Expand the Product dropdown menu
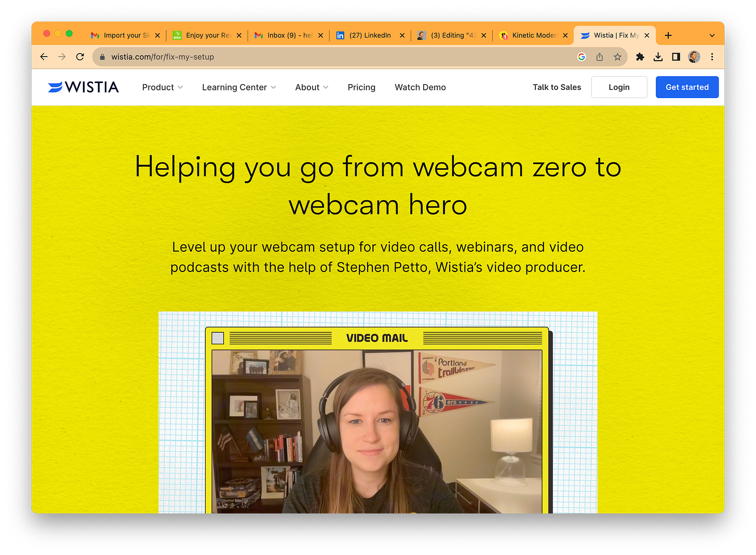756x555 pixels. click(163, 87)
